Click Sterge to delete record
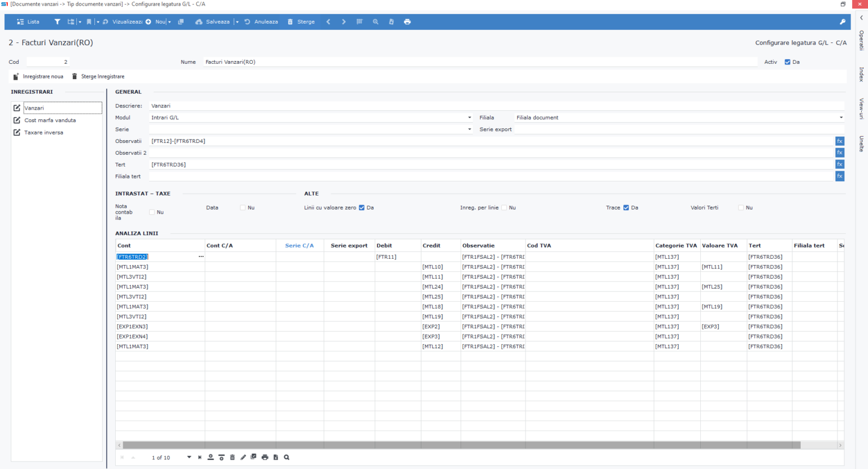 pyautogui.click(x=301, y=22)
